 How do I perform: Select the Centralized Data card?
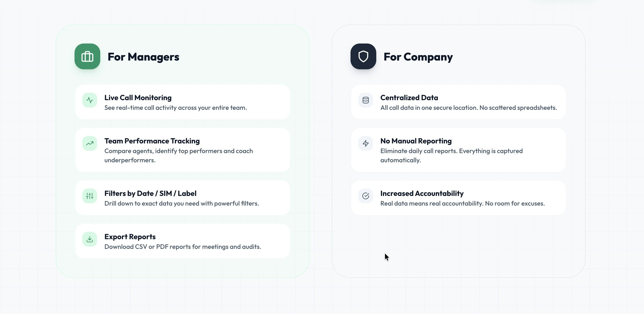[459, 102]
